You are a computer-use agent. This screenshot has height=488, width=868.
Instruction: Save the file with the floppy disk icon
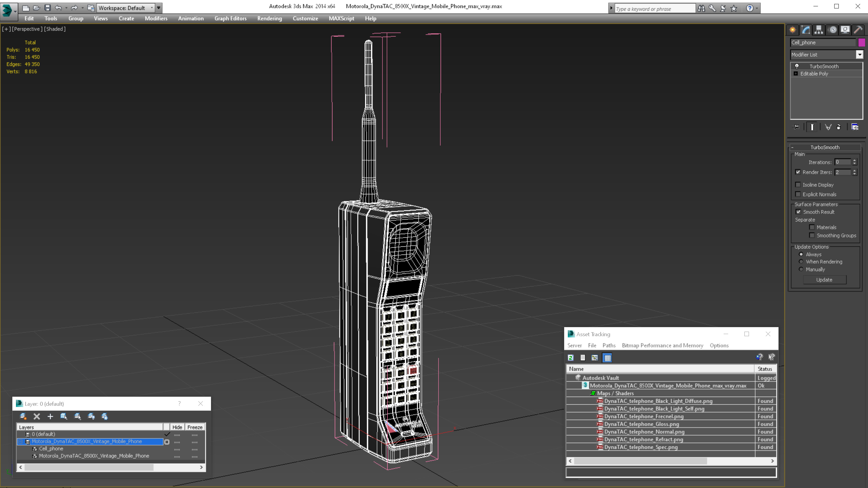click(48, 8)
